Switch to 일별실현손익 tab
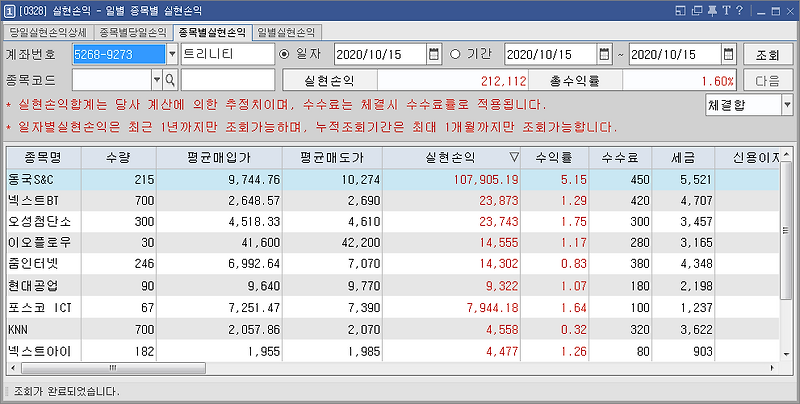 pyautogui.click(x=286, y=33)
